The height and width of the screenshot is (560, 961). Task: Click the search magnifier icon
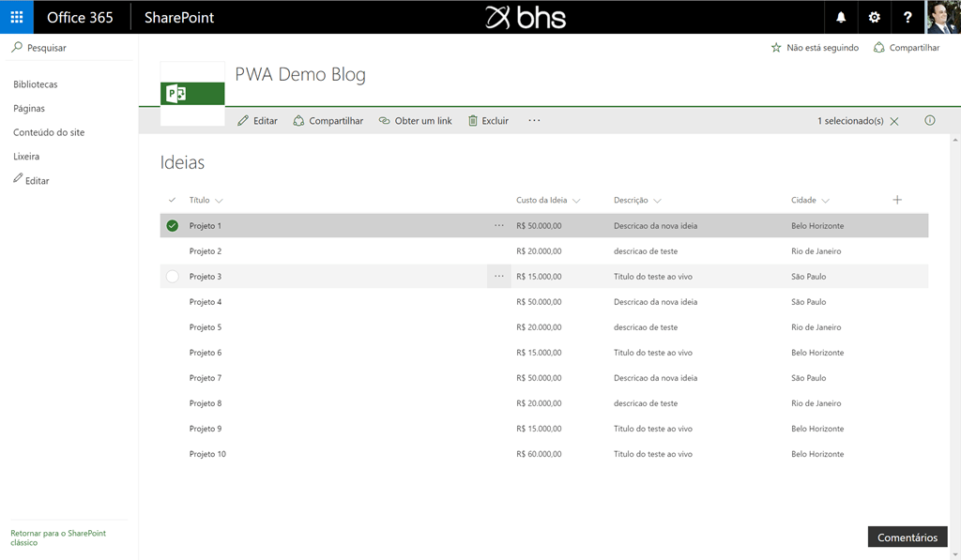coord(17,47)
